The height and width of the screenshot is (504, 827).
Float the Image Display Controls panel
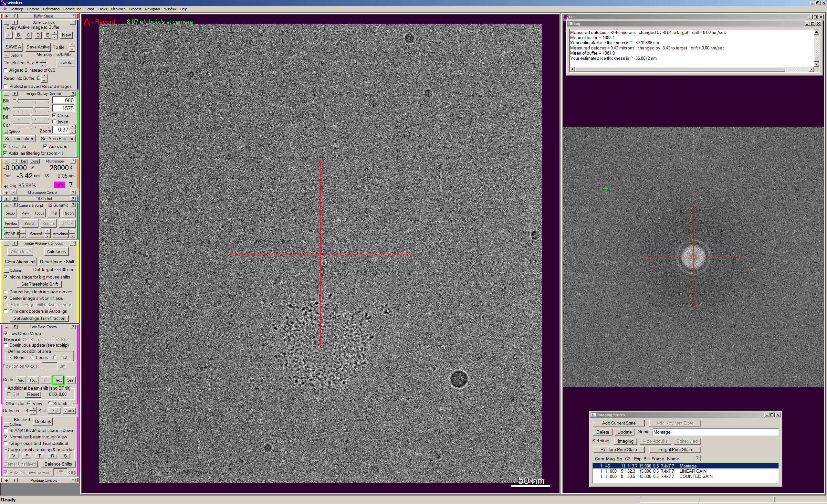coord(15,94)
